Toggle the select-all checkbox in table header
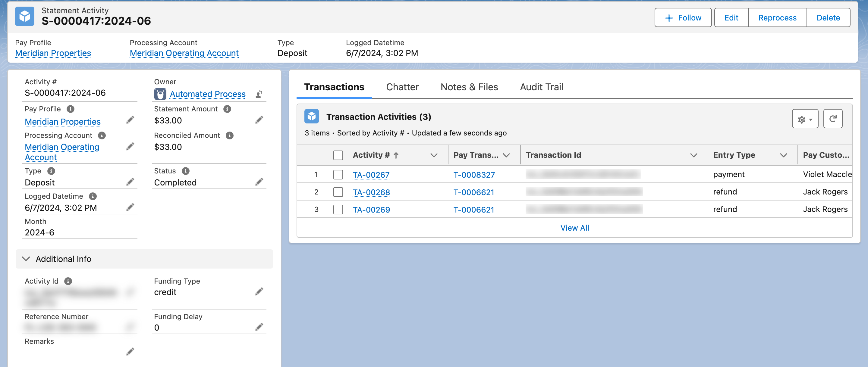This screenshot has width=868, height=367. [338, 155]
